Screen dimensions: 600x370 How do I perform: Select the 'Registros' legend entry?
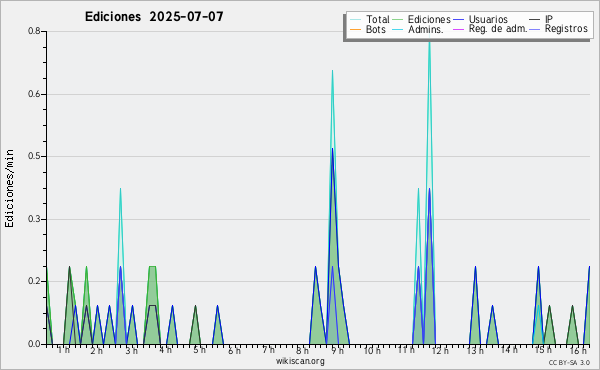click(x=558, y=29)
